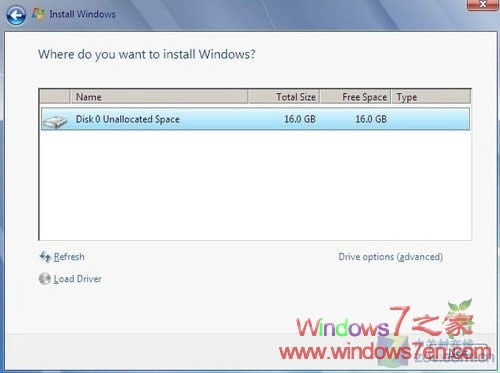Click the Free Space column header
Image resolution: width=500 pixels, height=373 pixels.
pyautogui.click(x=355, y=97)
